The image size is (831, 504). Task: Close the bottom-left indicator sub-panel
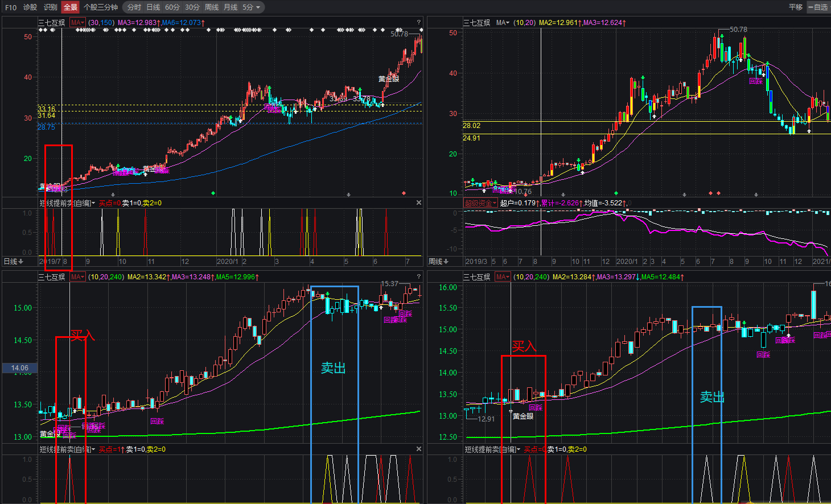(x=419, y=449)
